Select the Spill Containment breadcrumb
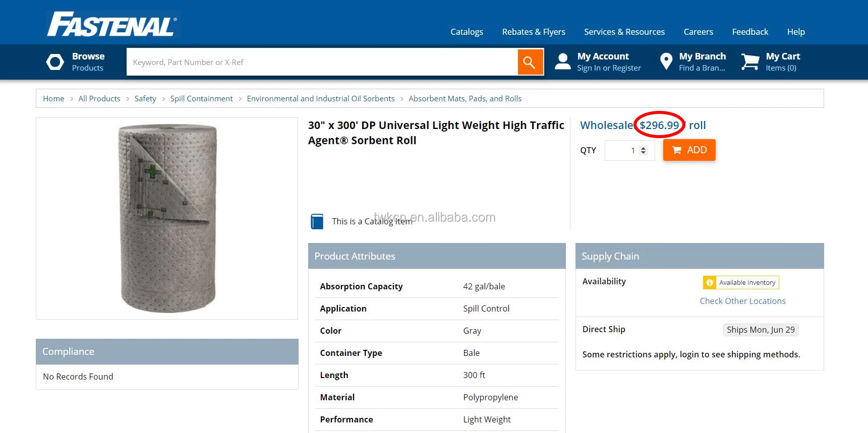Image resolution: width=868 pixels, height=433 pixels. pos(201,98)
